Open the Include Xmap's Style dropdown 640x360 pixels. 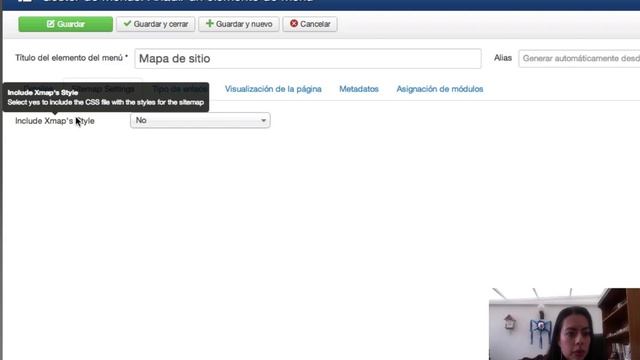tap(200, 120)
